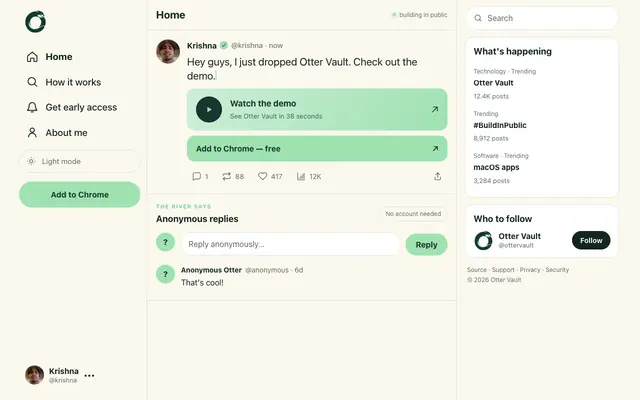Click the arrow on Add to Chrome — free
This screenshot has width=640, height=400.
pyautogui.click(x=435, y=149)
